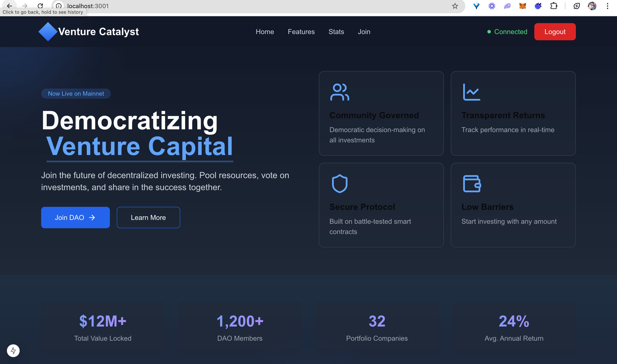Click the $12M+ statistic value
The image size is (617, 364).
(x=103, y=321)
